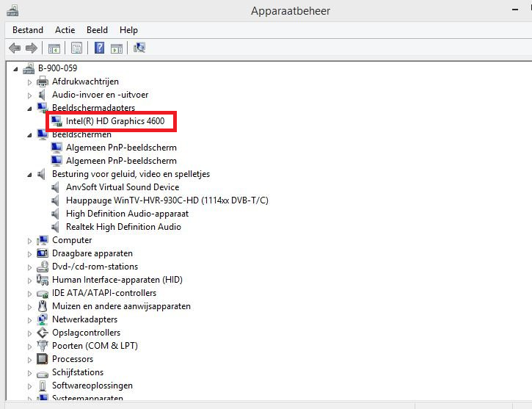Open the Properties toolbar icon
Image resolution: width=532 pixels, height=409 pixels.
[76, 48]
